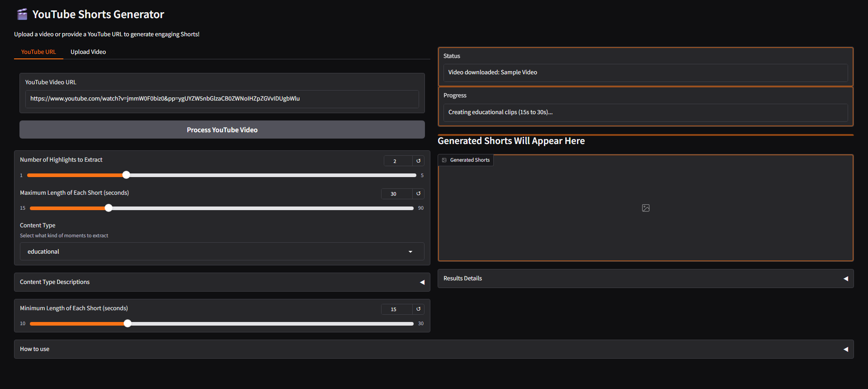868x389 pixels.
Task: Click the Maximum Length number box showing 30
Action: [397, 194]
